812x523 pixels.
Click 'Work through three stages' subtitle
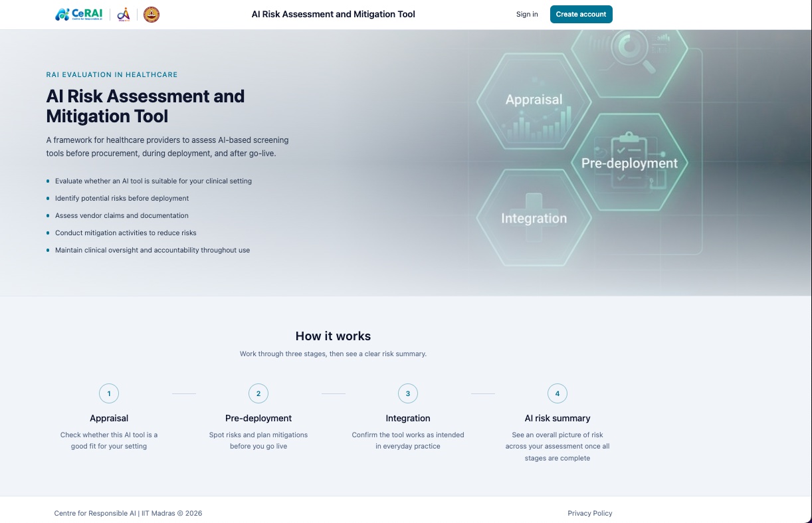(333, 354)
